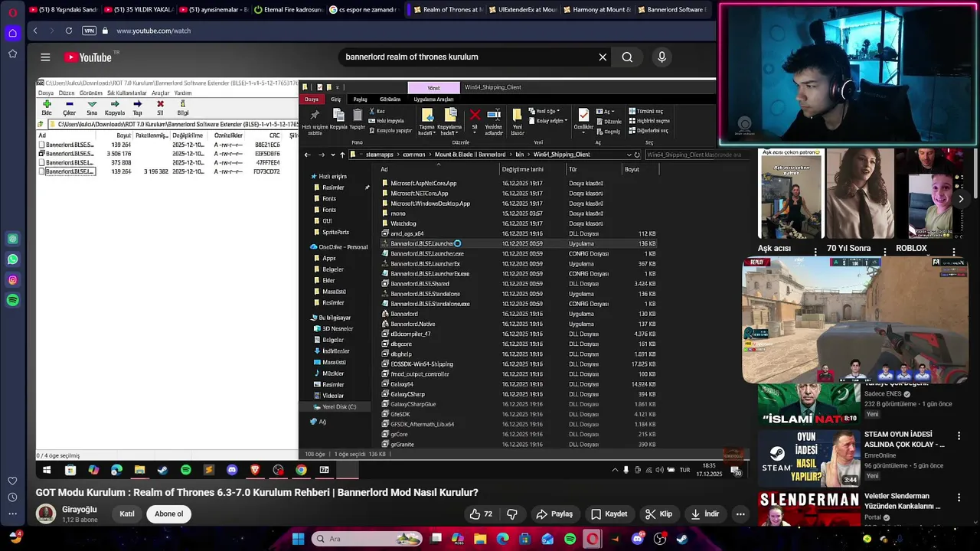The height and width of the screenshot is (551, 980).
Task: Open the Dosya tab in Explorer ribbon
Action: pos(312,99)
